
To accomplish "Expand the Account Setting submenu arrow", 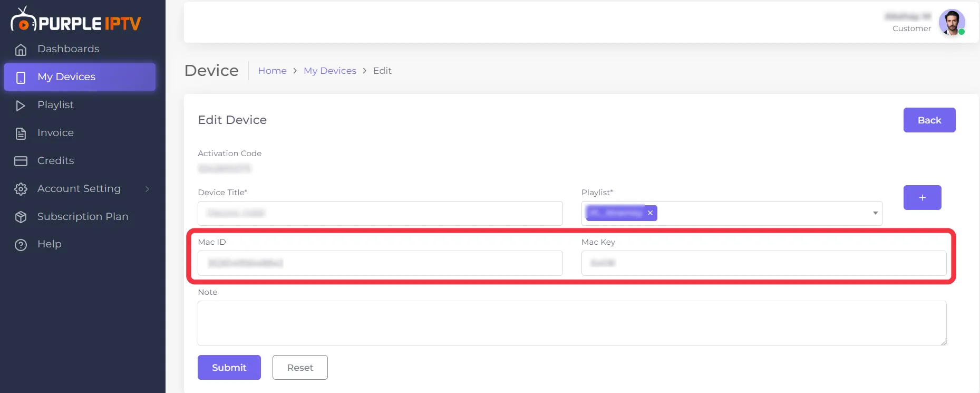I will [x=147, y=189].
